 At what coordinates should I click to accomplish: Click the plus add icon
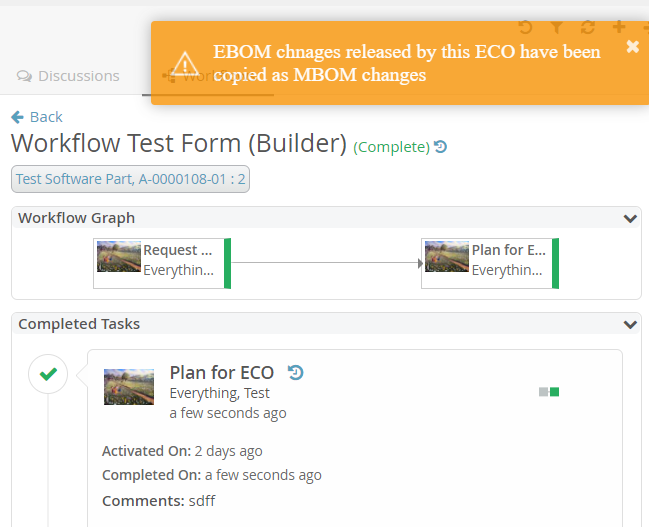(619, 27)
